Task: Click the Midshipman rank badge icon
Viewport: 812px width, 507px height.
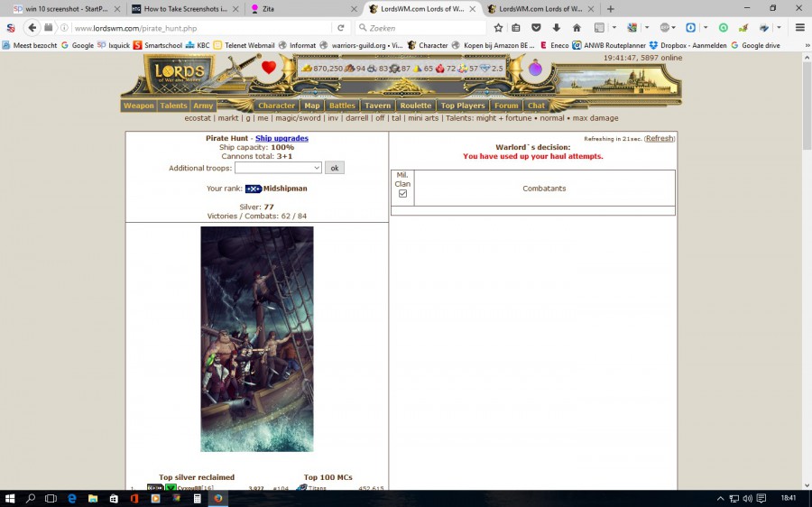Action: (254, 189)
